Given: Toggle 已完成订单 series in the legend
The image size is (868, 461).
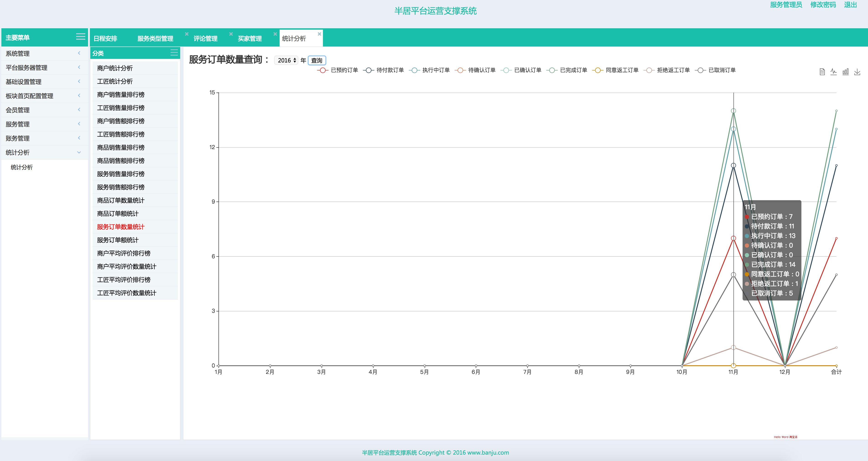Looking at the screenshot, I should click(x=567, y=70).
